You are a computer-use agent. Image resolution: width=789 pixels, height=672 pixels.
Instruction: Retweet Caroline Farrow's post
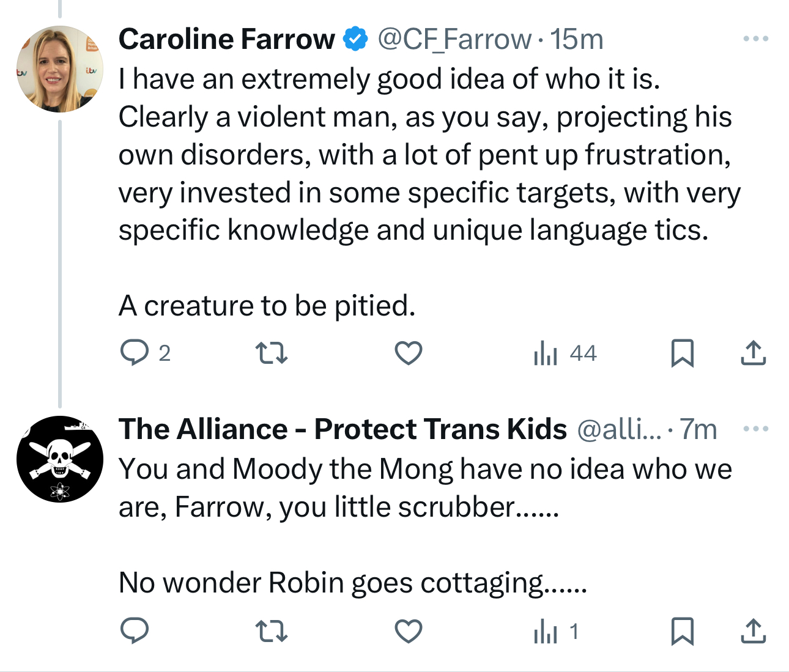click(271, 353)
